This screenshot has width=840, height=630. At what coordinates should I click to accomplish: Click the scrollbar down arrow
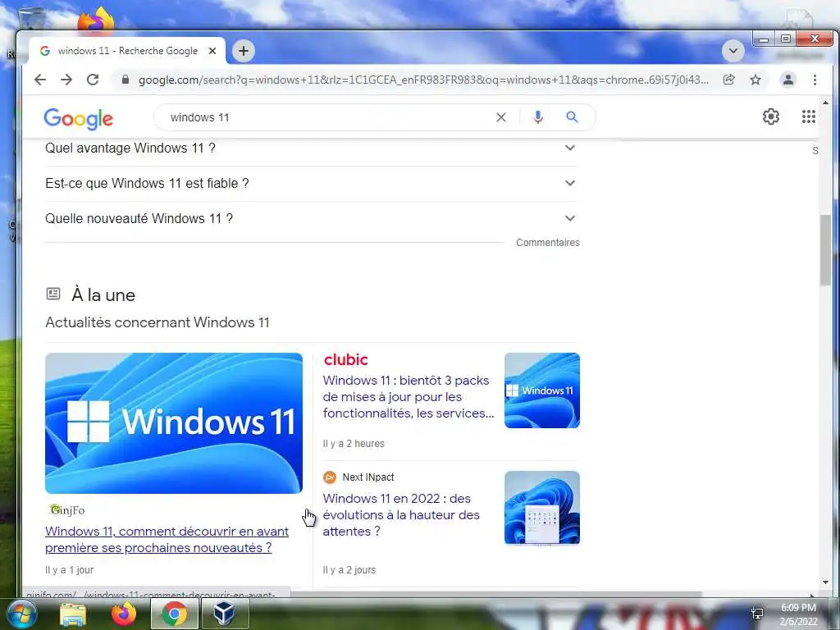[x=825, y=582]
